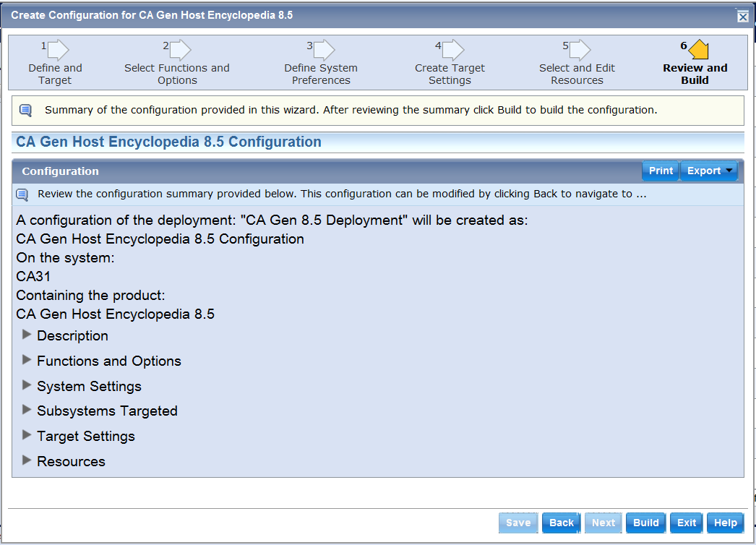Expand the Description section
Viewport: 756px width, 545px height.
(x=27, y=335)
